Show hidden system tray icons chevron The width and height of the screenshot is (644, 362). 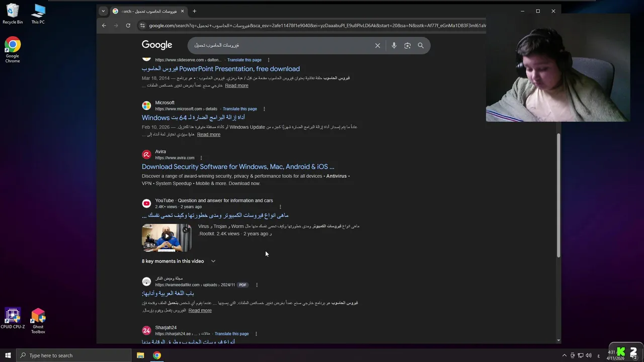564,355
